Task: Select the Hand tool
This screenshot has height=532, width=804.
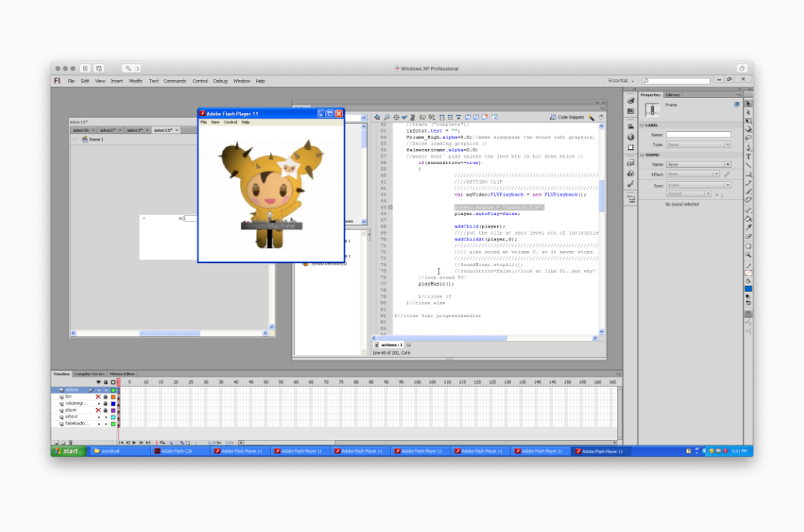Action: click(748, 246)
